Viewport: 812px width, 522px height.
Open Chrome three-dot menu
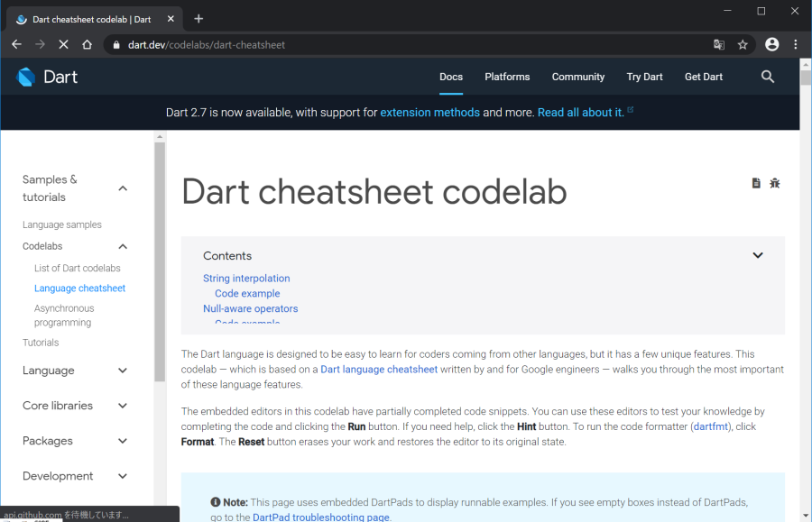coord(795,44)
